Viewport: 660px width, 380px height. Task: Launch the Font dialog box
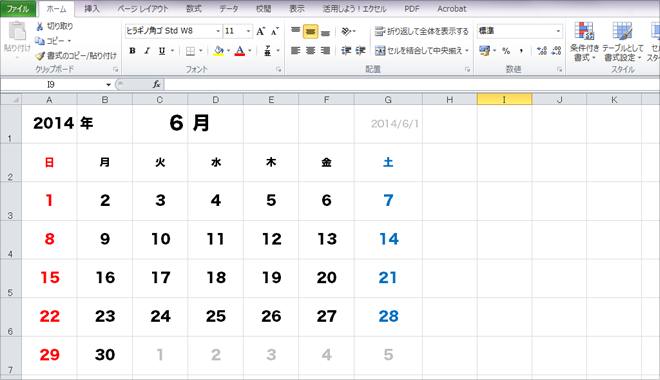(279, 69)
